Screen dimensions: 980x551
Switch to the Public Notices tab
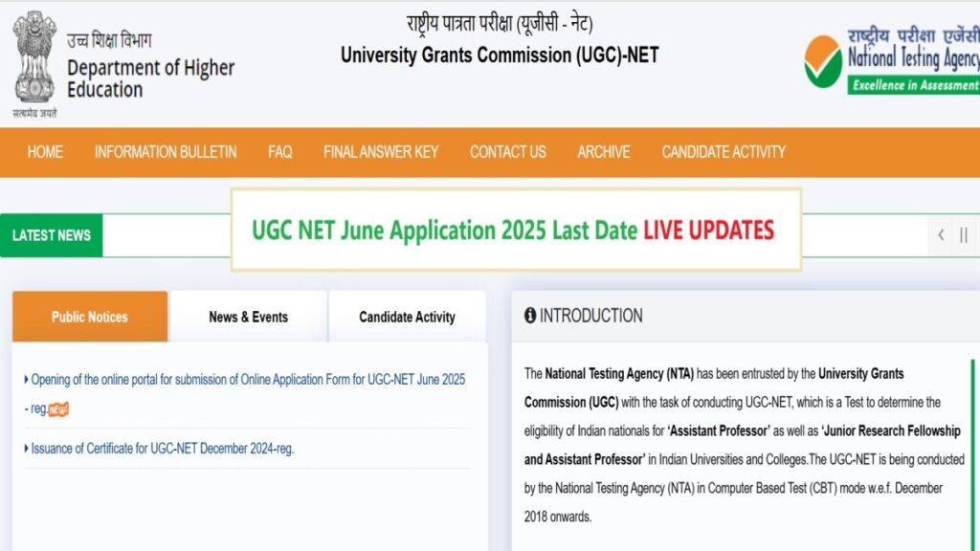point(90,317)
